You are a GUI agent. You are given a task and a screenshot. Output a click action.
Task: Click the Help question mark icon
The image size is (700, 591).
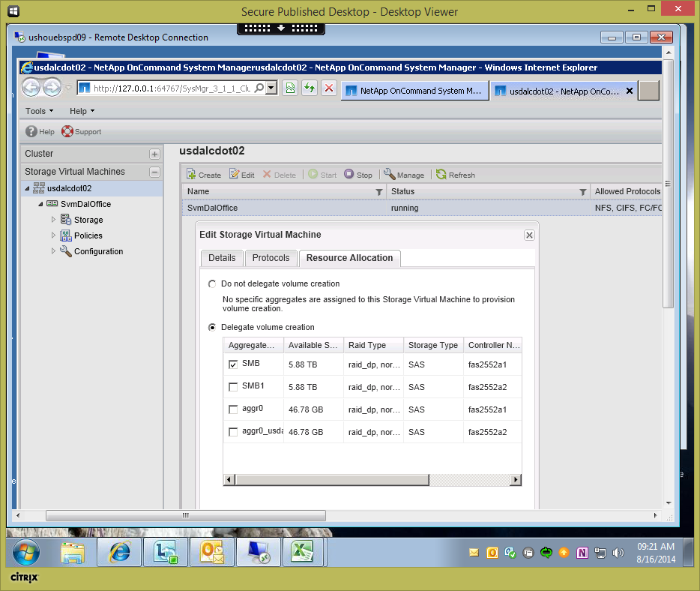pyautogui.click(x=32, y=132)
